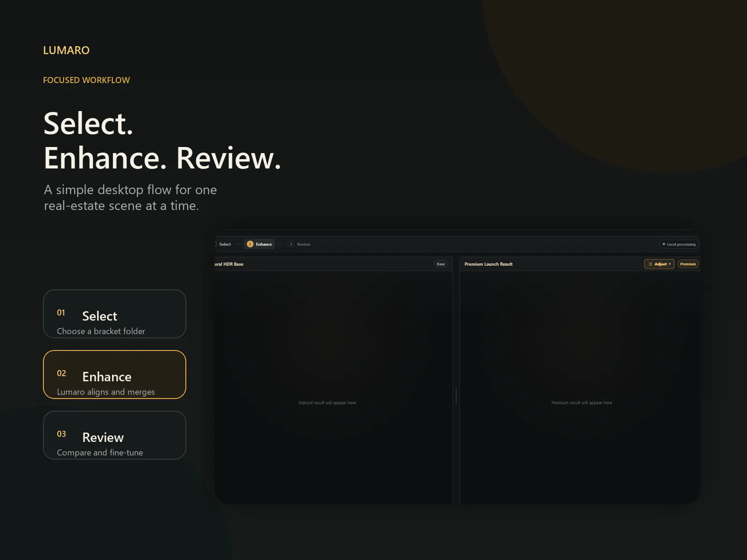
Task: Switch to the Review step tab
Action: click(299, 244)
